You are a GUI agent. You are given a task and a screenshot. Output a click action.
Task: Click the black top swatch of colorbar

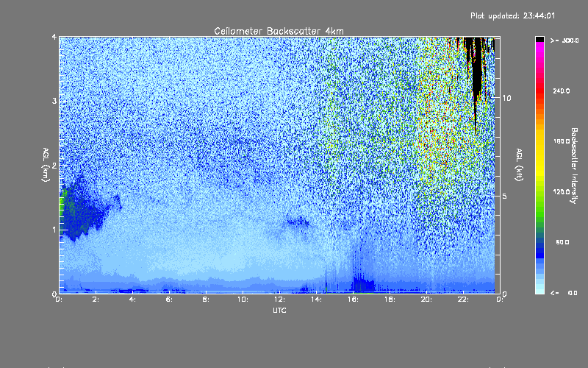pos(539,39)
